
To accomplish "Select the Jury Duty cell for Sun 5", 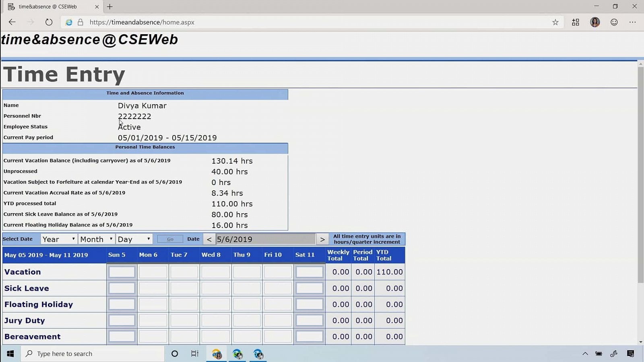I will pyautogui.click(x=122, y=320).
